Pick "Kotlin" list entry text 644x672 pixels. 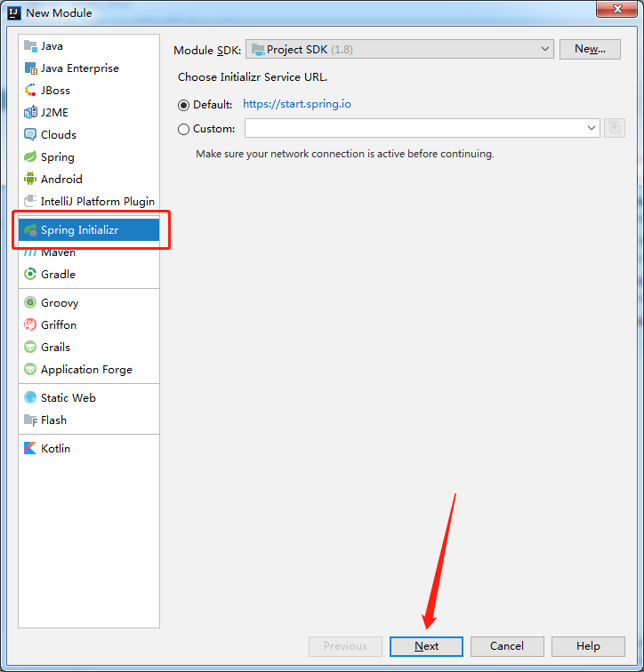pyautogui.click(x=55, y=448)
